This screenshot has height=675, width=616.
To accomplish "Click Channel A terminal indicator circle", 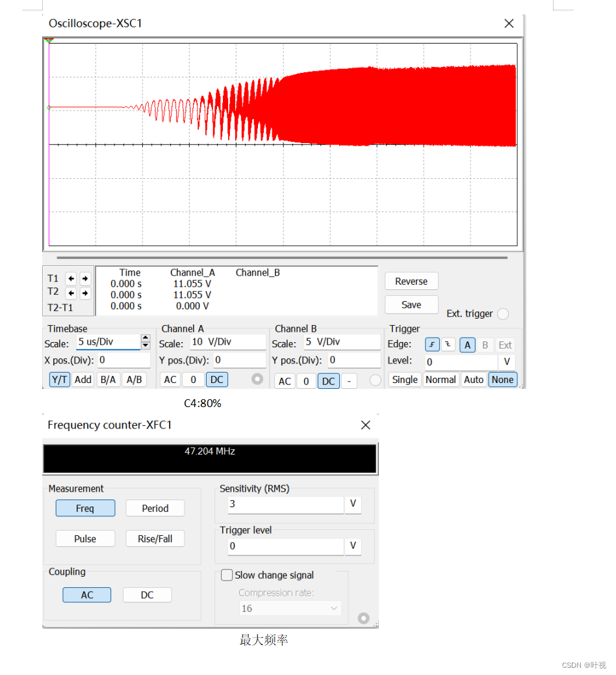I will click(257, 379).
